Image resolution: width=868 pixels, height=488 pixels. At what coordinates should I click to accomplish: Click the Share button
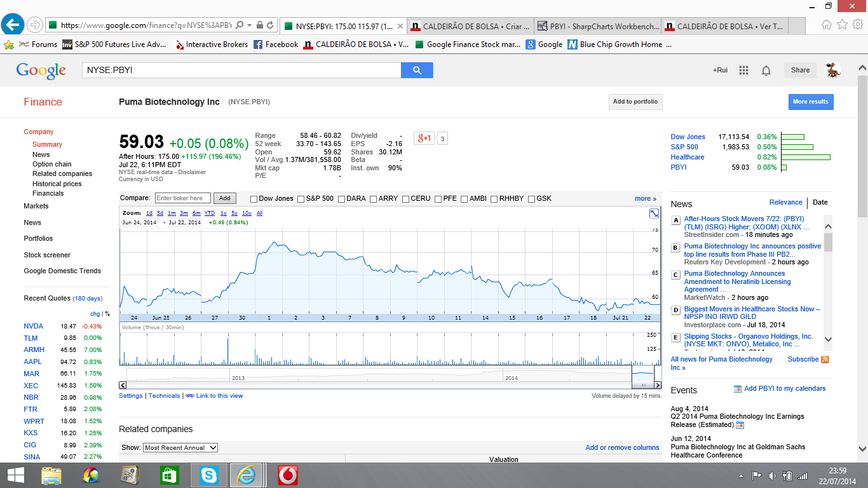[x=800, y=70]
